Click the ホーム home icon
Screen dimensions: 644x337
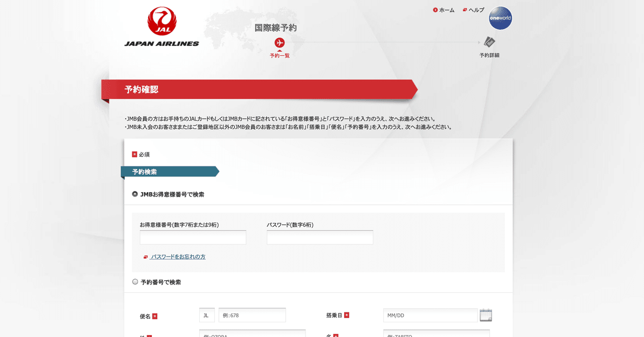(435, 10)
